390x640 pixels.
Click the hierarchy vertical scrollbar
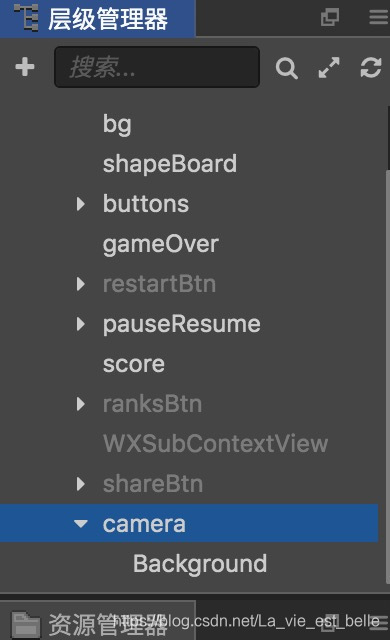click(388, 376)
